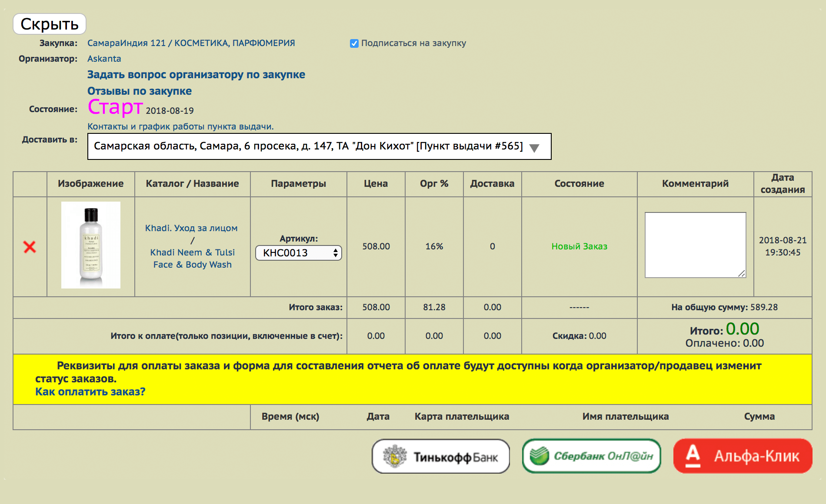Open Tinkoff Bank payment button

coord(440,456)
